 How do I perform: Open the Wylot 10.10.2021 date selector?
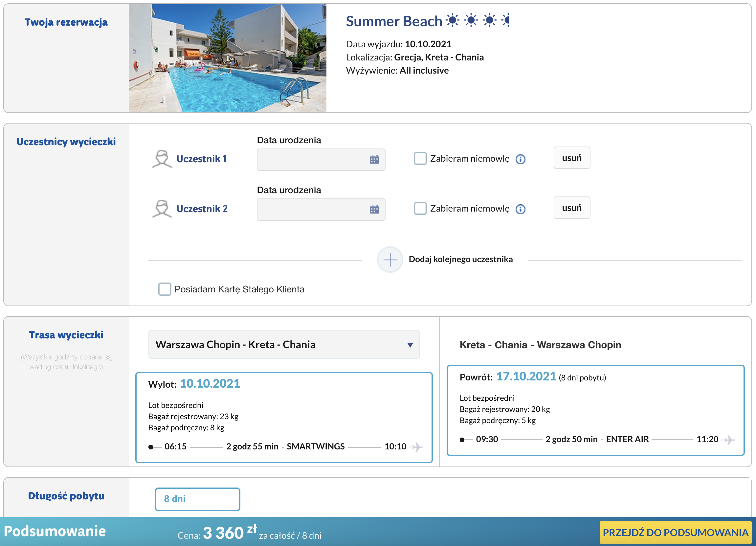pos(210,384)
